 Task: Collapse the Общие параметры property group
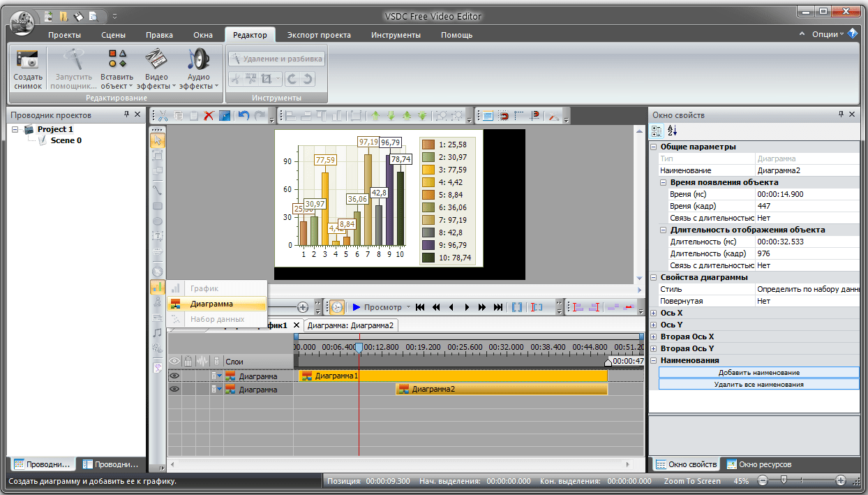pyautogui.click(x=654, y=147)
